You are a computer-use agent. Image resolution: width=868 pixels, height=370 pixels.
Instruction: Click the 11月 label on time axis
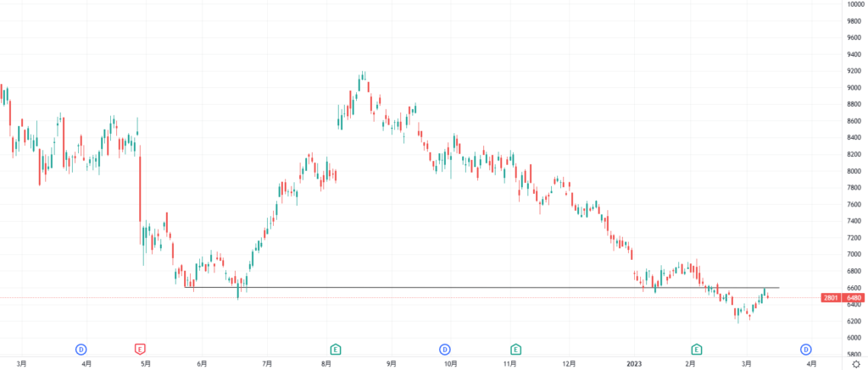click(510, 363)
